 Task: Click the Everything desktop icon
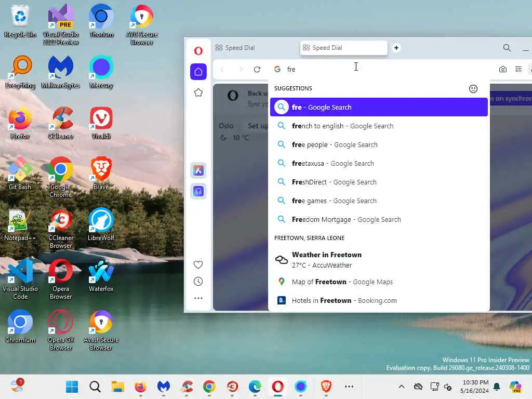pyautogui.click(x=20, y=72)
